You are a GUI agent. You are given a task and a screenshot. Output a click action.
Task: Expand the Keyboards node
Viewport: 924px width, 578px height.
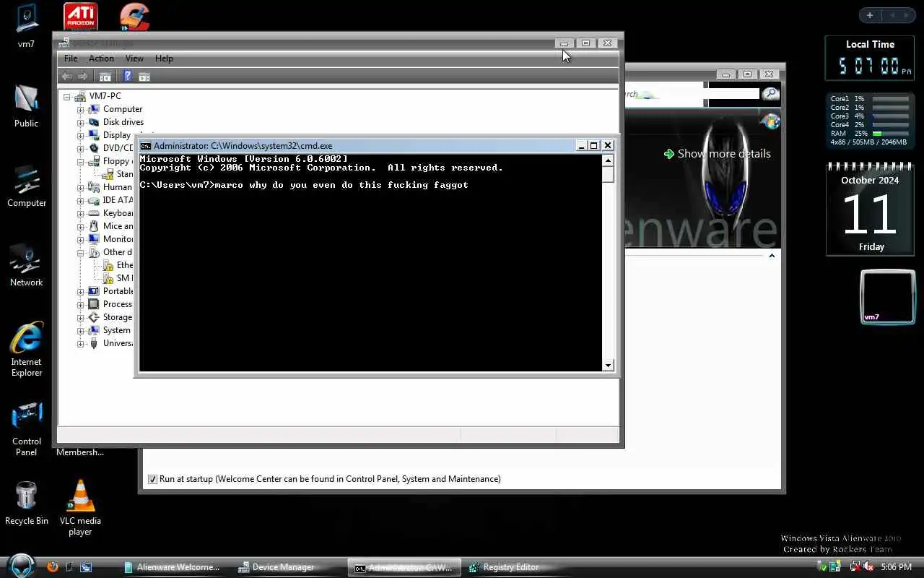click(x=81, y=213)
